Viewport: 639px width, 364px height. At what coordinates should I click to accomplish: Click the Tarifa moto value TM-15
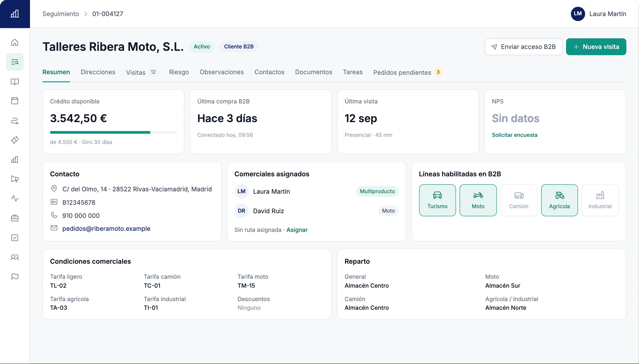[246, 286]
